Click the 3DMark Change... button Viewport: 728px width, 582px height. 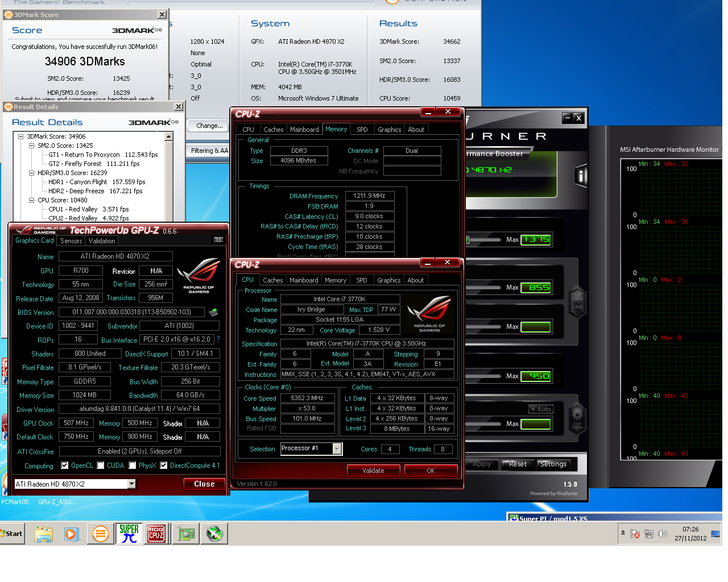209,126
